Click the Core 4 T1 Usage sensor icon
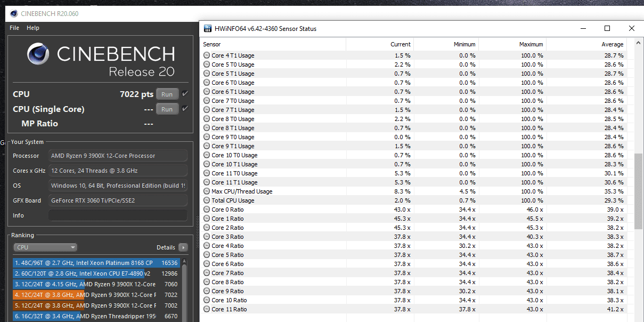 point(207,55)
